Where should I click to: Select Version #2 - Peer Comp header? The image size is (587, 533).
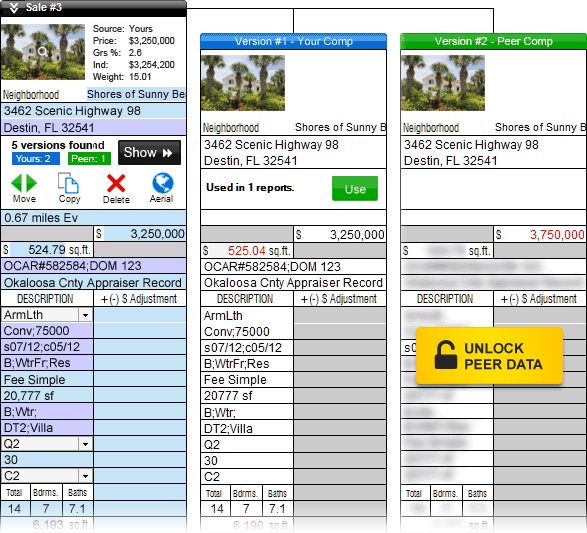[x=493, y=41]
